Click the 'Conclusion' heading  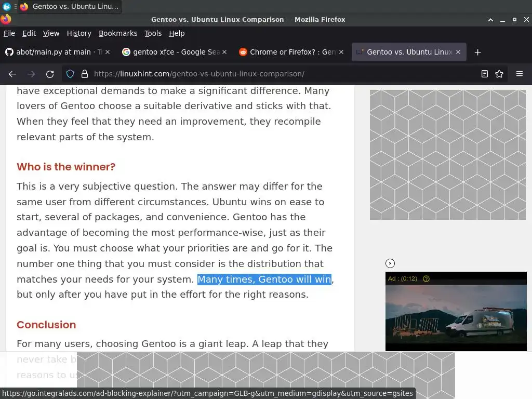(46, 325)
